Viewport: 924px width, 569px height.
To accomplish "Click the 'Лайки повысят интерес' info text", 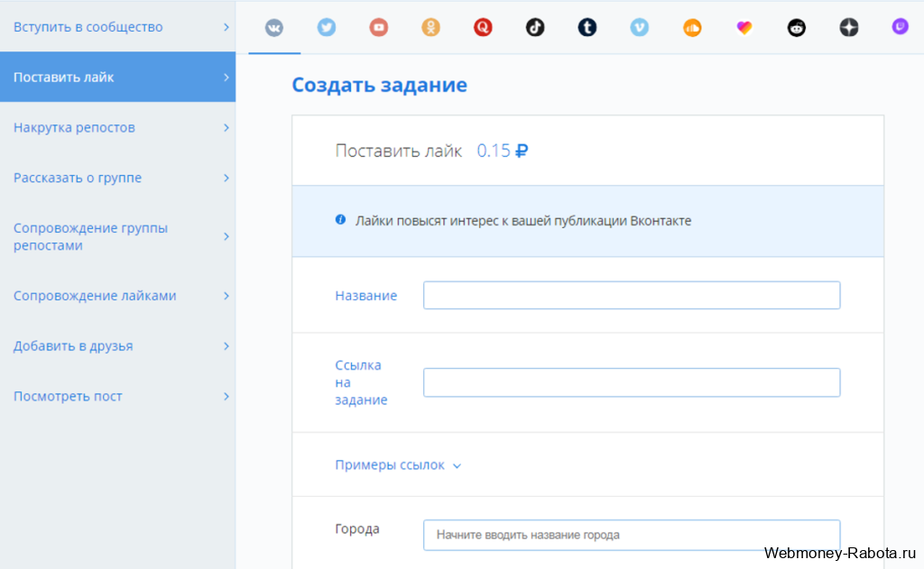I will pos(523,221).
